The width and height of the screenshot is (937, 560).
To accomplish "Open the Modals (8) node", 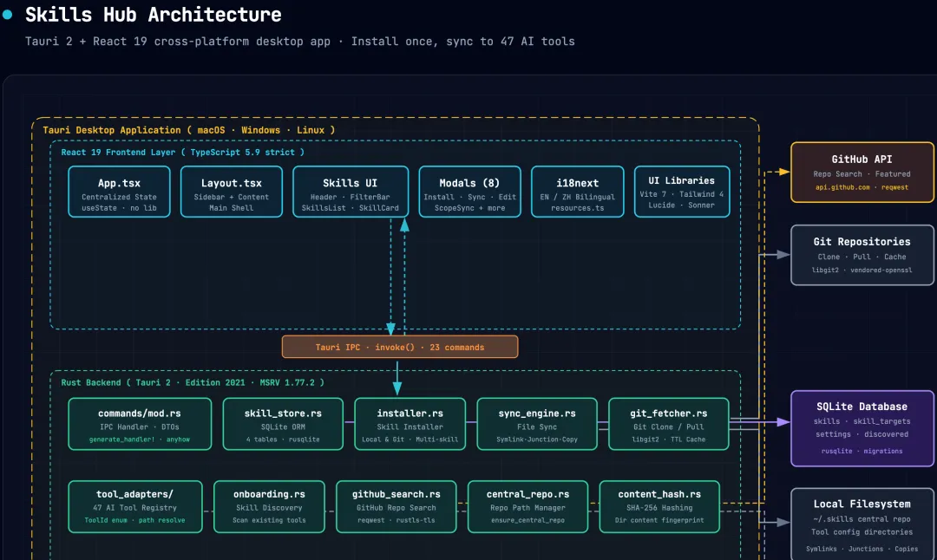I will tap(469, 192).
